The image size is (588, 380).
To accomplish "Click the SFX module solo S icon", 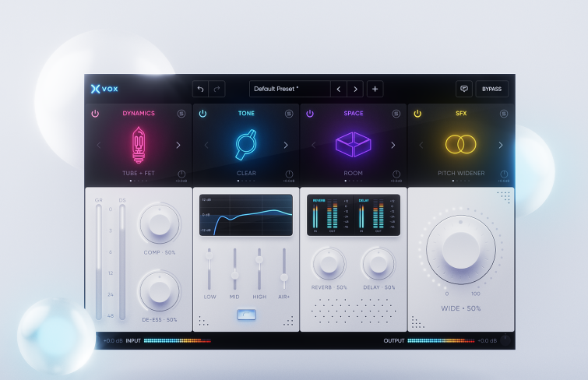I will (503, 114).
